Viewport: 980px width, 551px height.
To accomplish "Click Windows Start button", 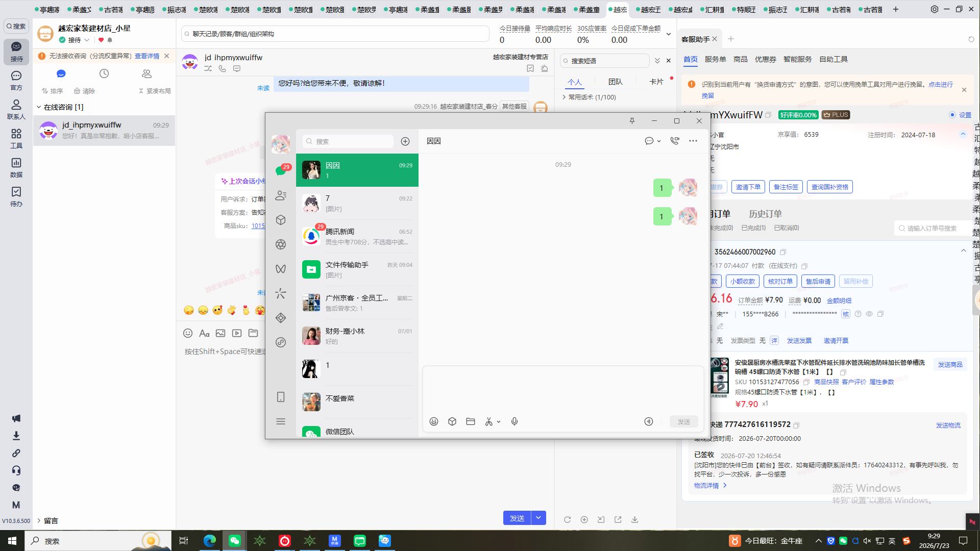I will coord(12,541).
